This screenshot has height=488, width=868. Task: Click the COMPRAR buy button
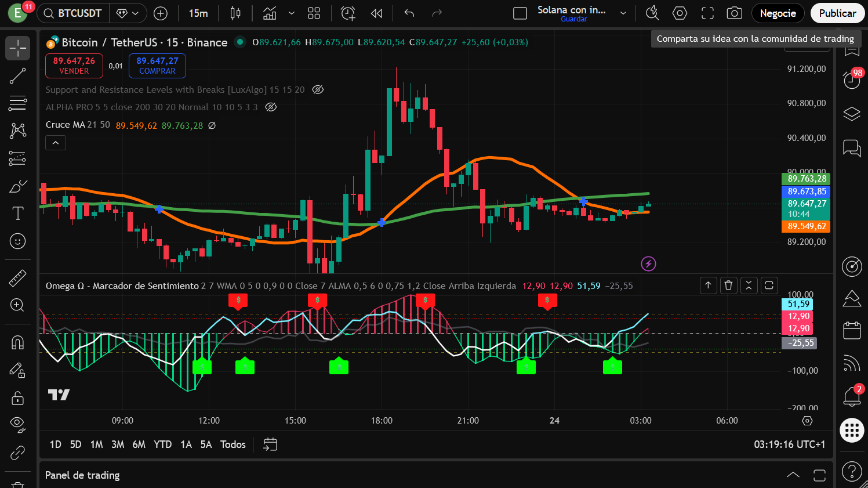click(x=157, y=66)
